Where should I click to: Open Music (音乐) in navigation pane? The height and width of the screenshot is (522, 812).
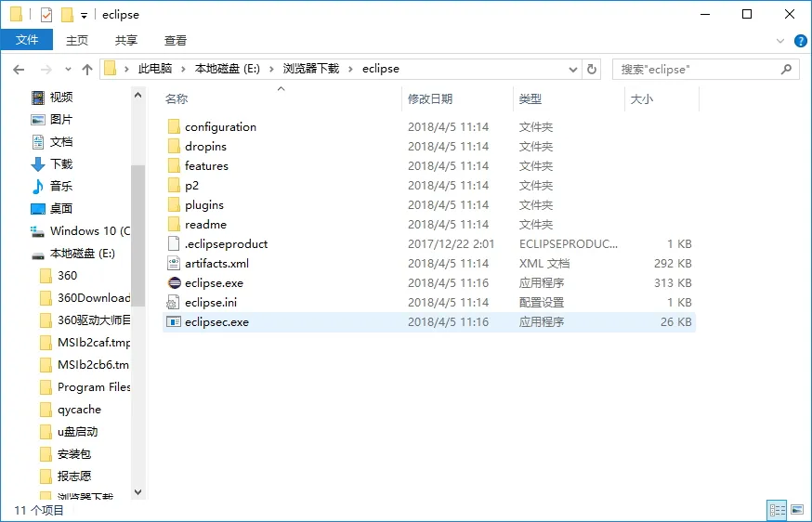pyautogui.click(x=52, y=186)
